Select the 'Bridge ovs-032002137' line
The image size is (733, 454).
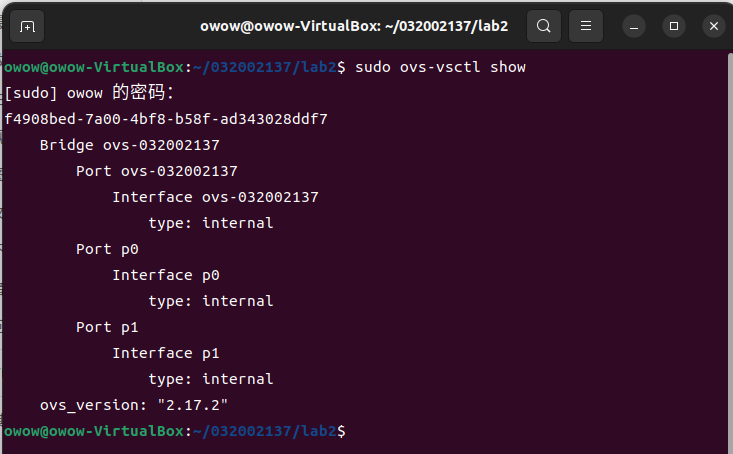(x=129, y=145)
